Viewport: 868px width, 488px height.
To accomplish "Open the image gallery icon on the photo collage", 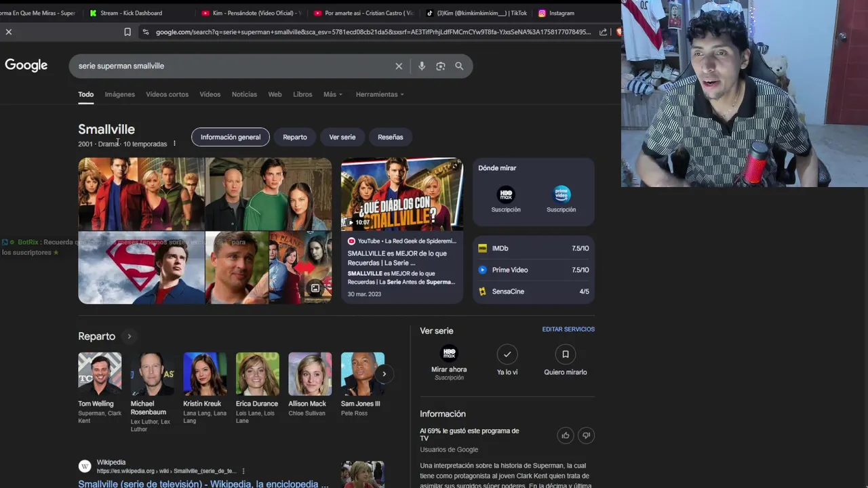I will pos(315,288).
